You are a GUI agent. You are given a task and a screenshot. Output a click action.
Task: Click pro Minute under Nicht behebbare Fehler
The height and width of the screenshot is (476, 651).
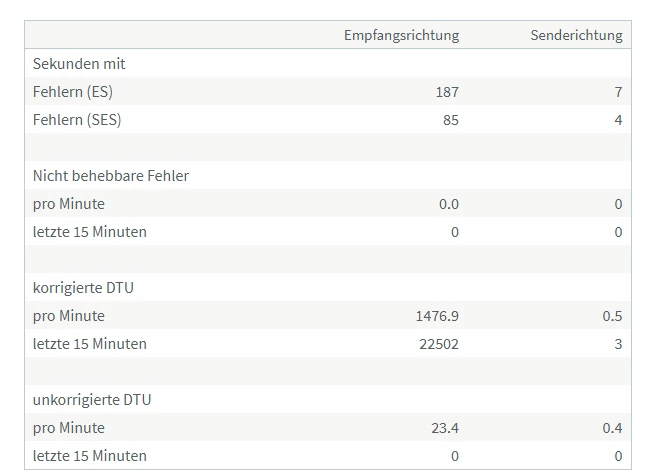click(69, 204)
